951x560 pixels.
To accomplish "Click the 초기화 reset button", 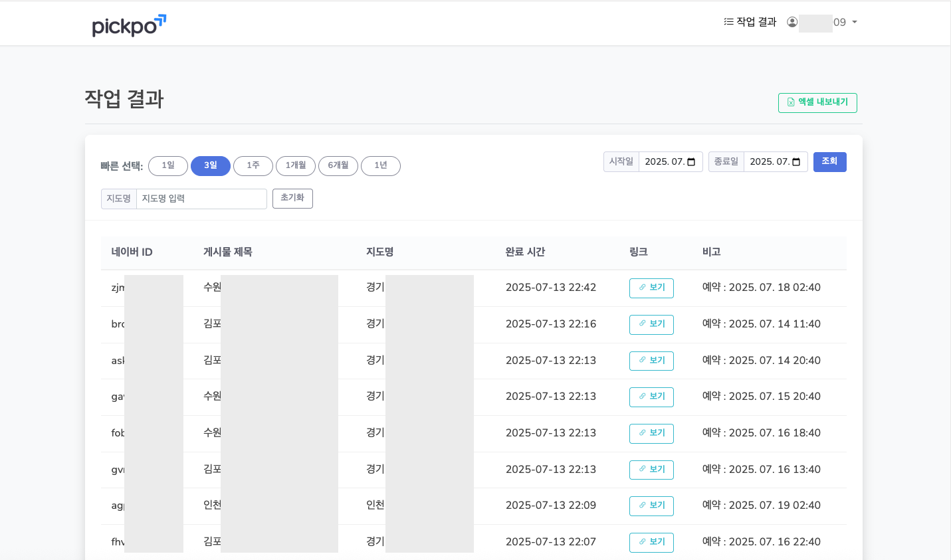I will [x=292, y=198].
